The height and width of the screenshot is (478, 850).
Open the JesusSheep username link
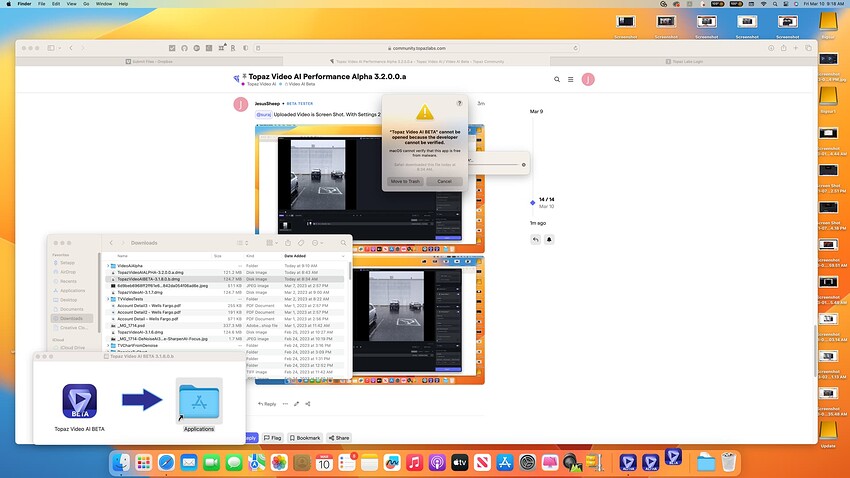pos(267,104)
